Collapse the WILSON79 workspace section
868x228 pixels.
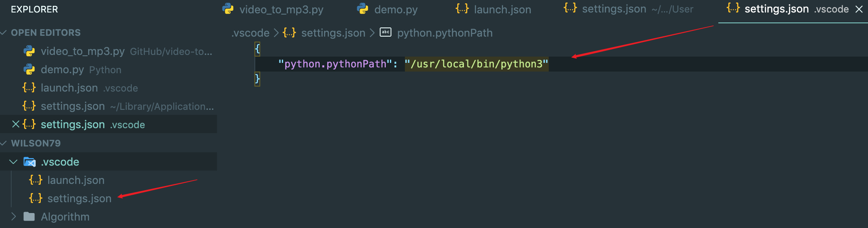4,143
